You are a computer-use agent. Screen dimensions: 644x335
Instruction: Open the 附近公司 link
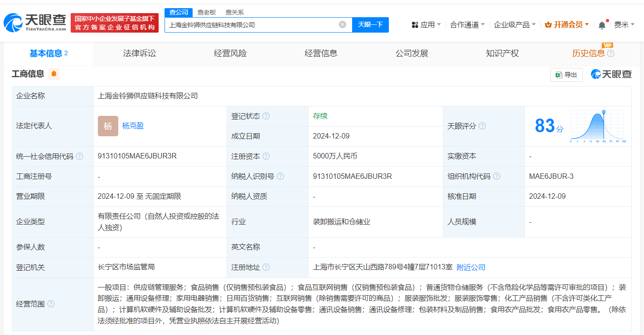pos(471,268)
